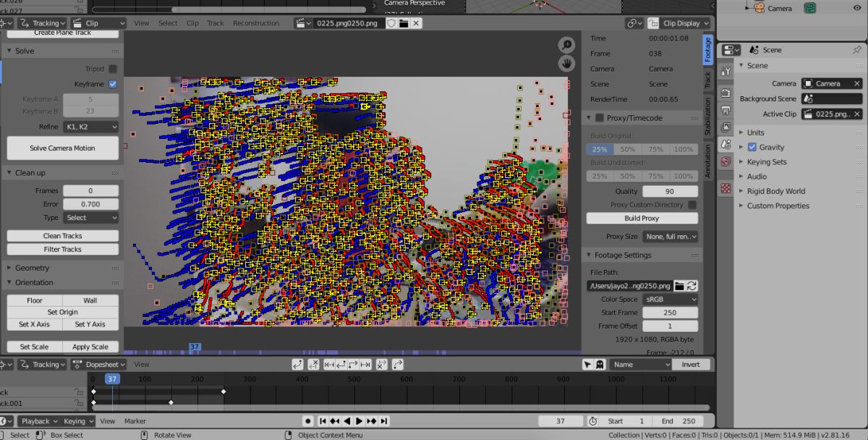Image resolution: width=868 pixels, height=440 pixels.
Task: Unlink clip with X beside folder icon
Action: 416,23
